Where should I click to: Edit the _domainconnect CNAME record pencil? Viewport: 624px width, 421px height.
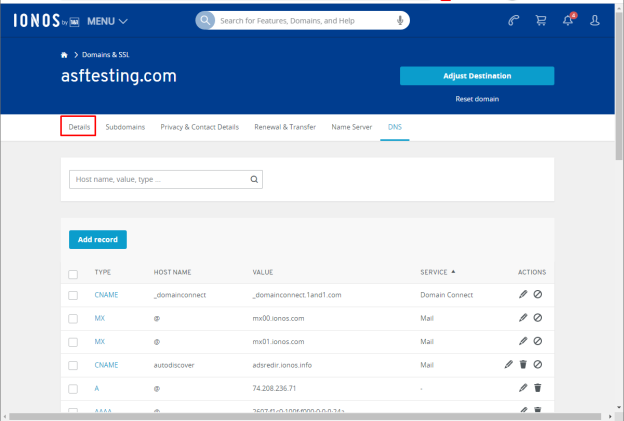click(523, 294)
